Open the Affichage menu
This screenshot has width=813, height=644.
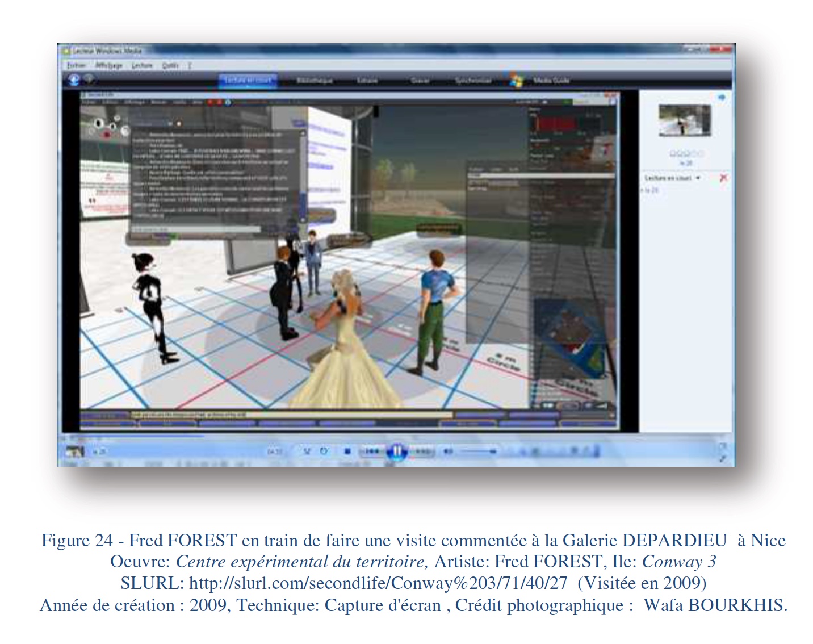108,65
